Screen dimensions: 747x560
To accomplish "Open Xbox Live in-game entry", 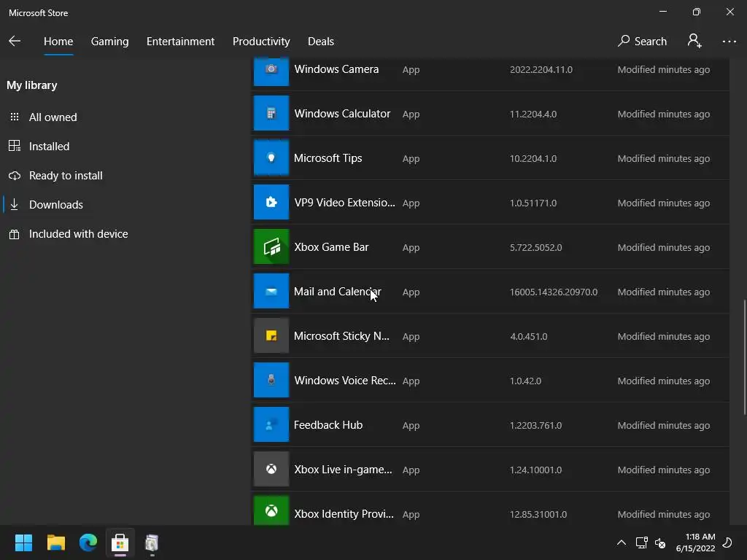I will pyautogui.click(x=491, y=469).
